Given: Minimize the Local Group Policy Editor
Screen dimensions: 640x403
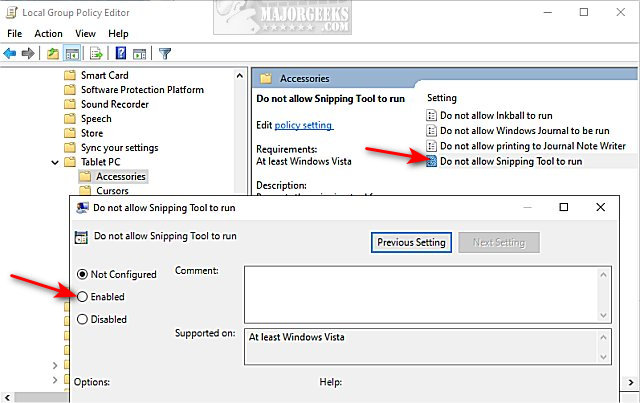Looking at the screenshot, I should click(548, 12).
